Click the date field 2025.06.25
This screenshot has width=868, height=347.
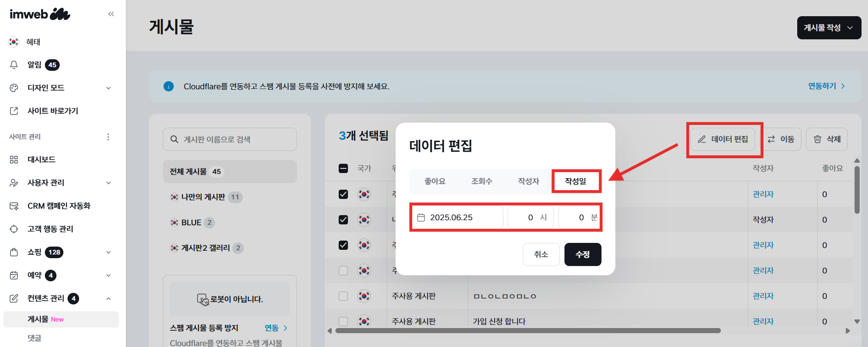tap(458, 217)
